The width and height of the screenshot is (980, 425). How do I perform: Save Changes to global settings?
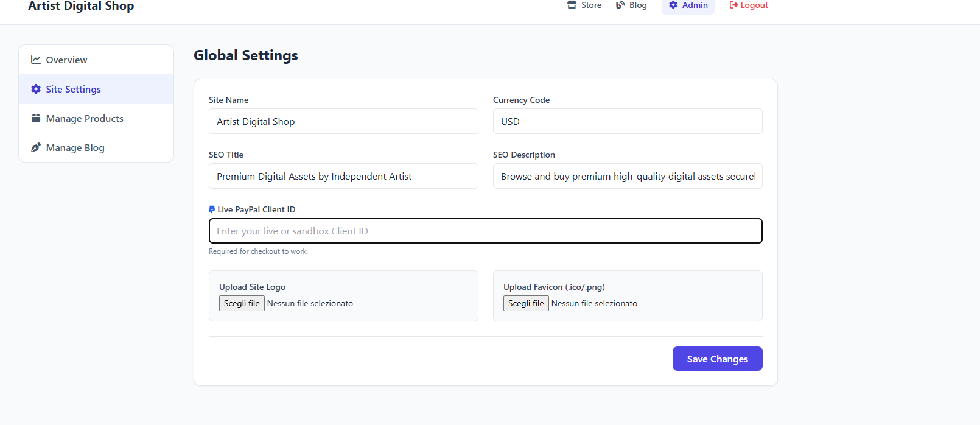717,359
